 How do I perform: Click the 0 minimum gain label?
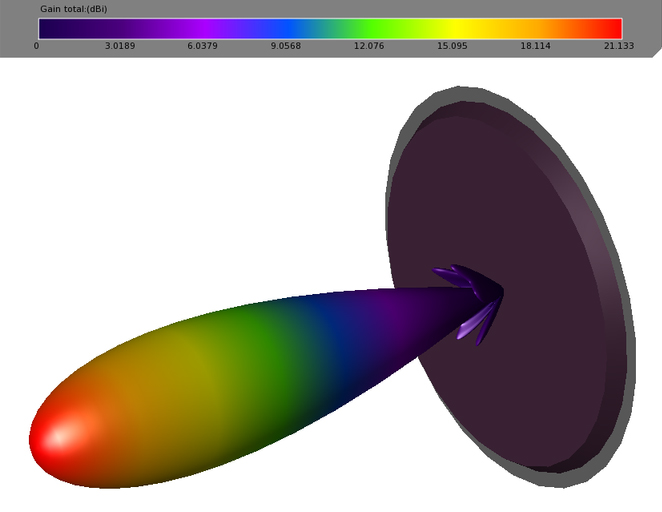tap(37, 46)
